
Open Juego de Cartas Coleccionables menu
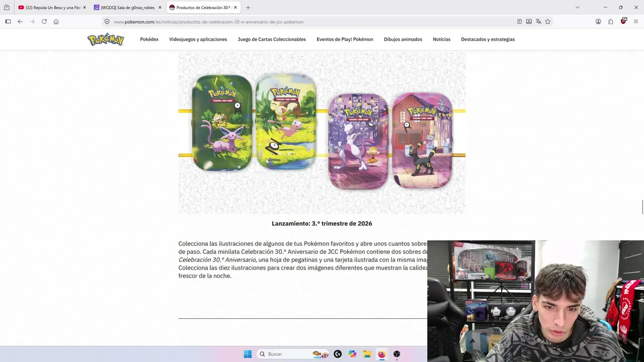coord(272,39)
